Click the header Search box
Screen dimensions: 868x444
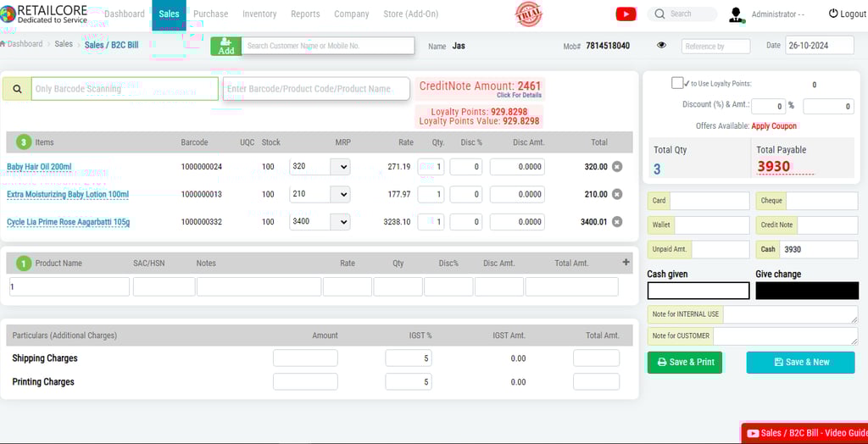682,14
